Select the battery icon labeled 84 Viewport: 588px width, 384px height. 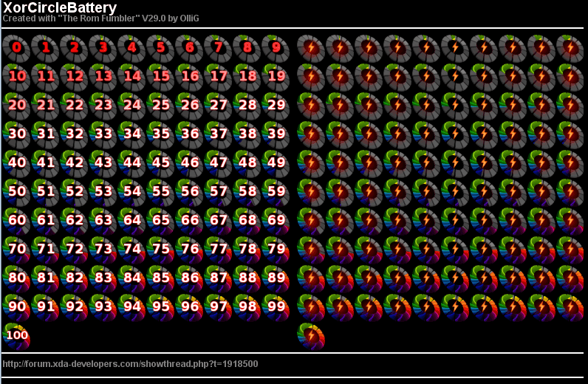point(131,279)
